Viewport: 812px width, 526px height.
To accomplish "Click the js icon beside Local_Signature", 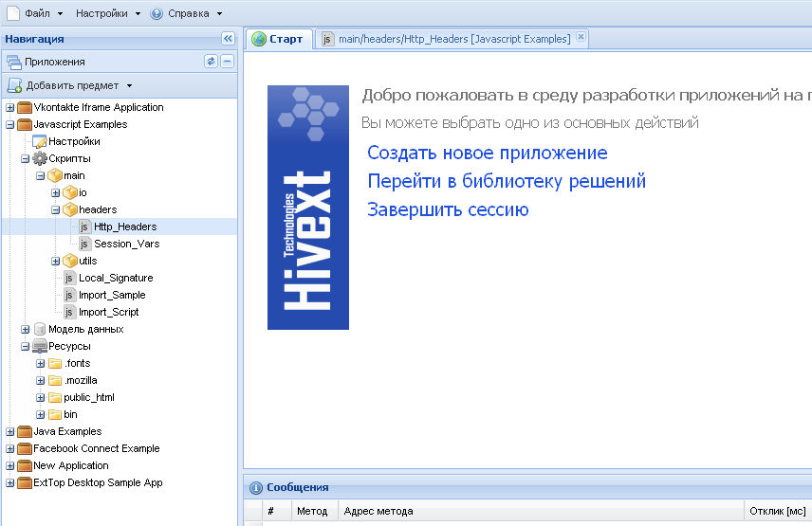I will coord(69,279).
